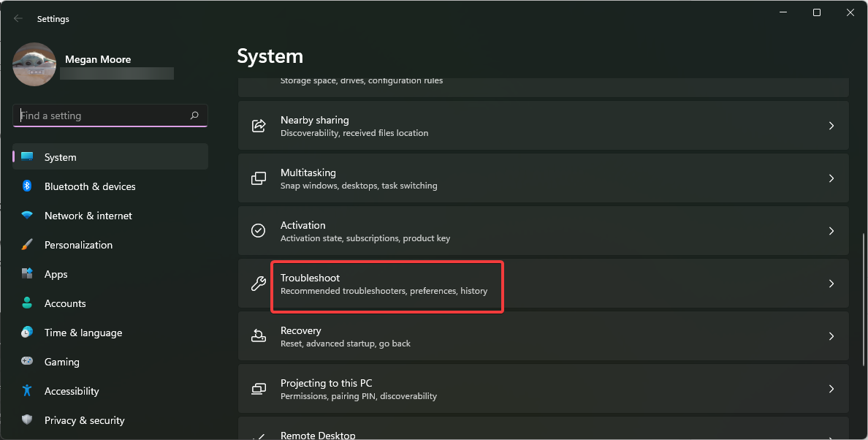The image size is (868, 440).
Task: Open Time & language settings category
Action: pyautogui.click(x=83, y=333)
